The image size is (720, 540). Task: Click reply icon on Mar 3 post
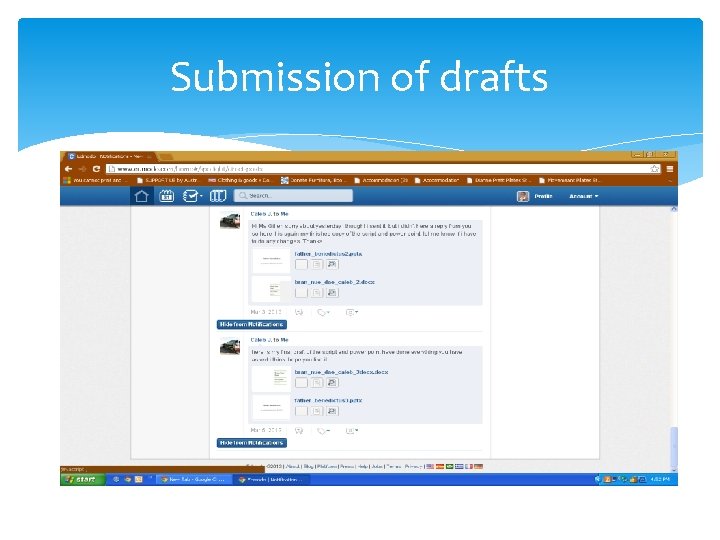299,313
